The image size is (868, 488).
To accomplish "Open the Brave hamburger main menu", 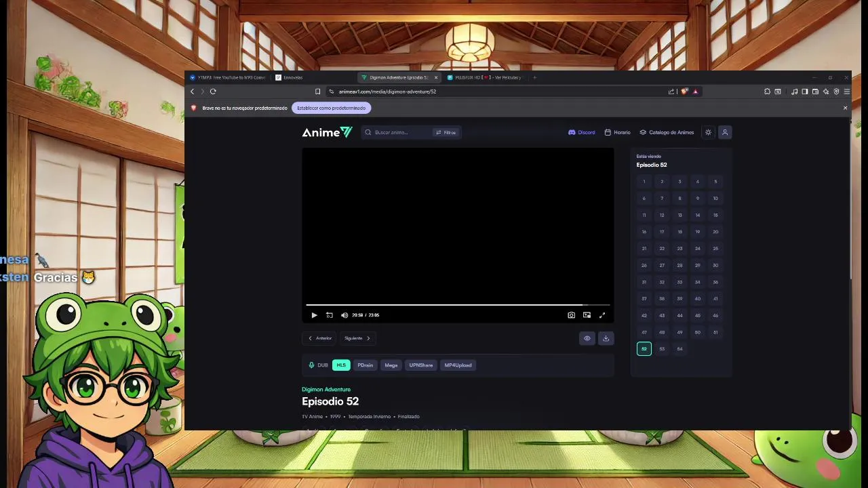I will click(x=846, y=91).
